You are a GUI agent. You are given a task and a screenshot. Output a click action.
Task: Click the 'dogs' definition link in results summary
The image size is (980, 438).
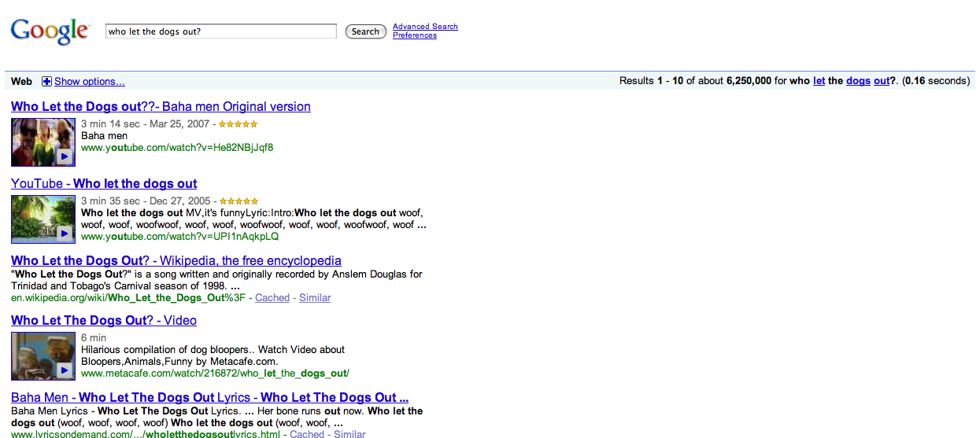point(858,81)
